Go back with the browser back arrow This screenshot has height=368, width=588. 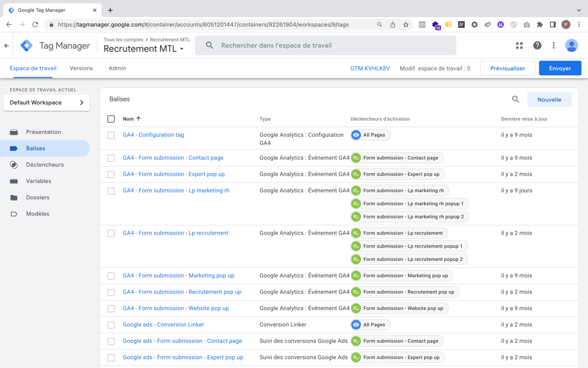point(9,25)
